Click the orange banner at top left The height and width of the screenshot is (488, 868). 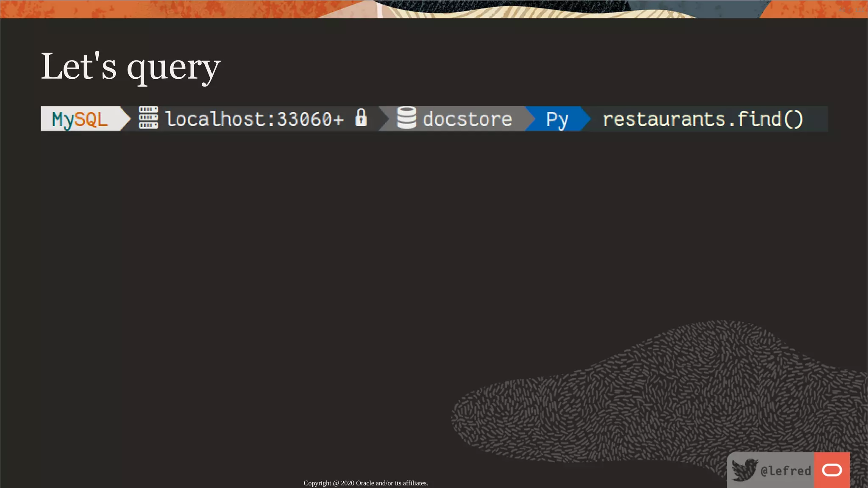tap(127, 8)
